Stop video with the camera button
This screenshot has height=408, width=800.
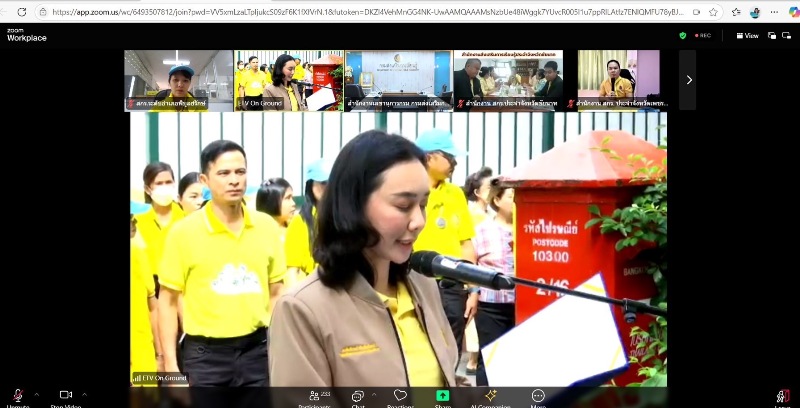point(66,395)
